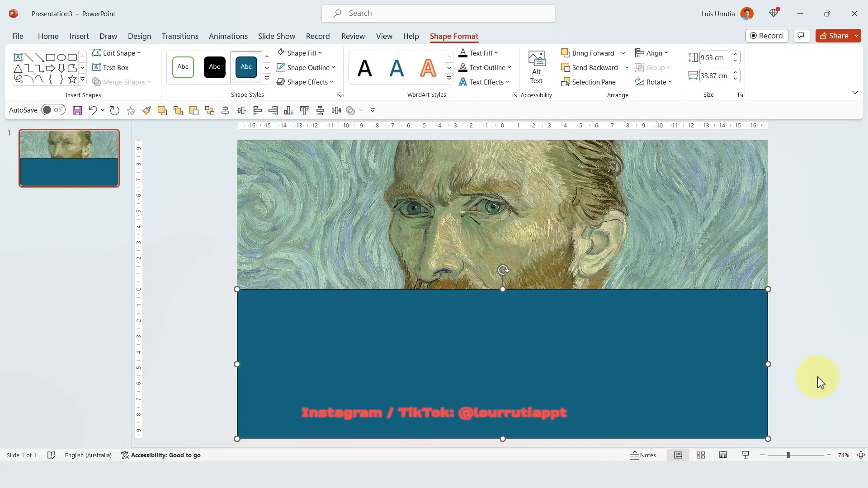The image size is (868, 488).
Task: Click the Save icon in Quick Access Toolbar
Action: pos(77,111)
